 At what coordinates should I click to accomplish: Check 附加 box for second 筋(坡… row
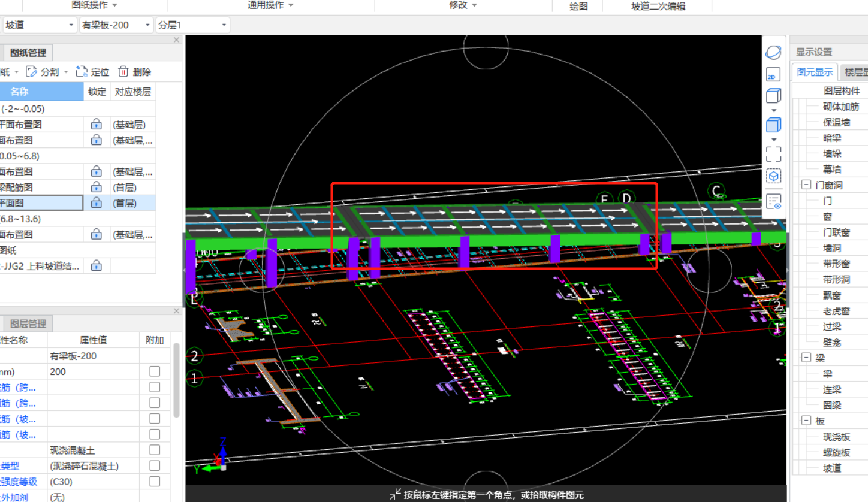(x=155, y=434)
